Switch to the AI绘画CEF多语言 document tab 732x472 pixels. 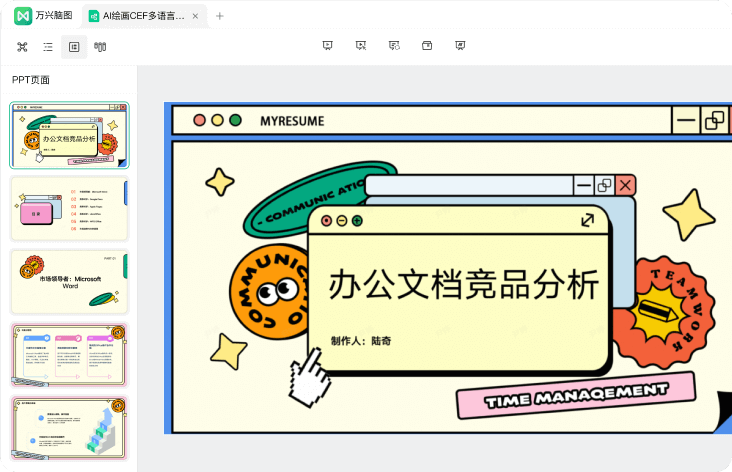143,16
